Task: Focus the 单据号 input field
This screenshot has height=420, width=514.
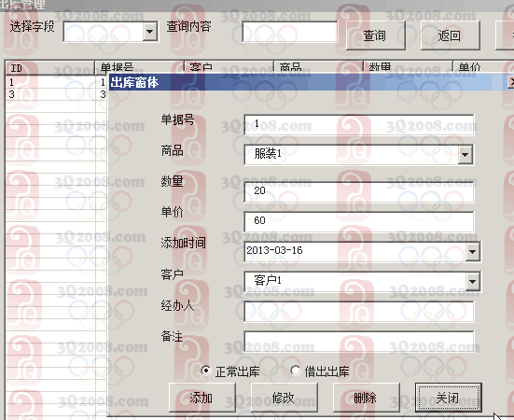Action: pyautogui.click(x=359, y=124)
